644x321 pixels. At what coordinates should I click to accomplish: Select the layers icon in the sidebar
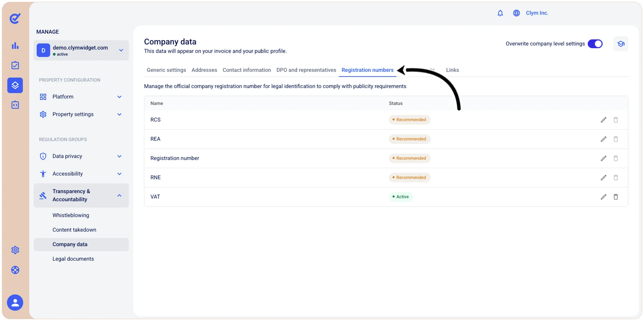coord(15,85)
